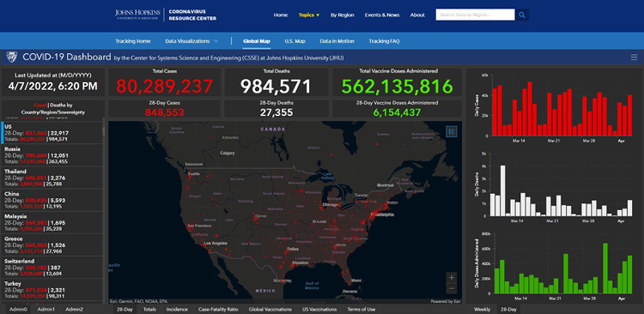Open Events & News page
The width and height of the screenshot is (644, 314).
382,14
